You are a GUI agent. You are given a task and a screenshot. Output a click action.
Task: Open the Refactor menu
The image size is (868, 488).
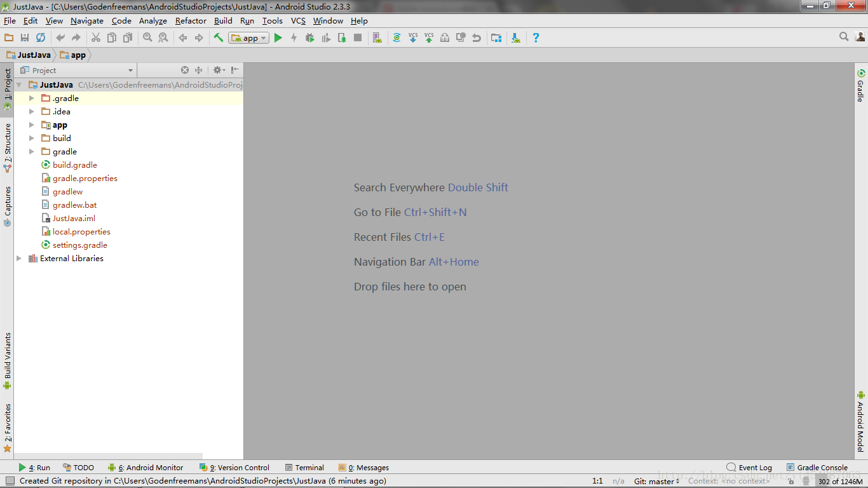pos(191,21)
